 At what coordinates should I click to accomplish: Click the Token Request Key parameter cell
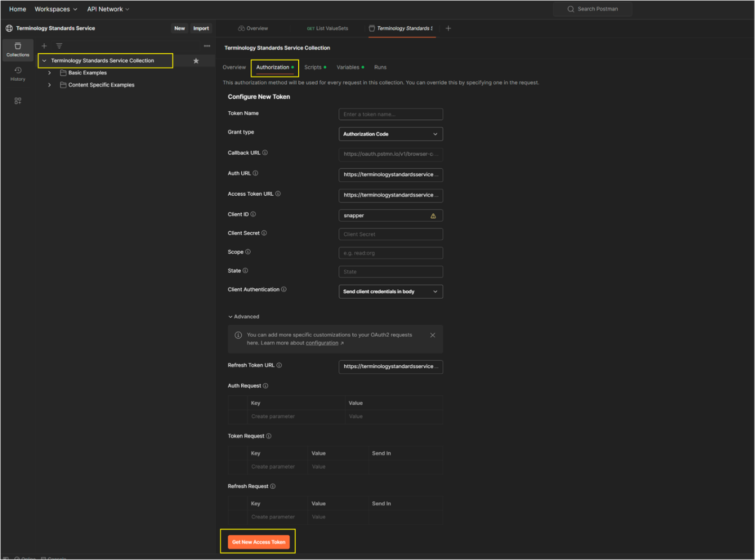pos(278,467)
